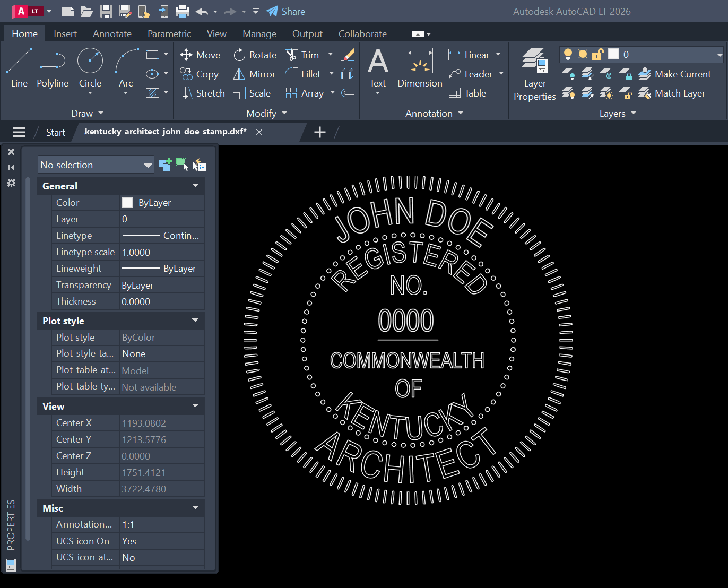Activate the Move command
The width and height of the screenshot is (728, 588).
[200, 55]
